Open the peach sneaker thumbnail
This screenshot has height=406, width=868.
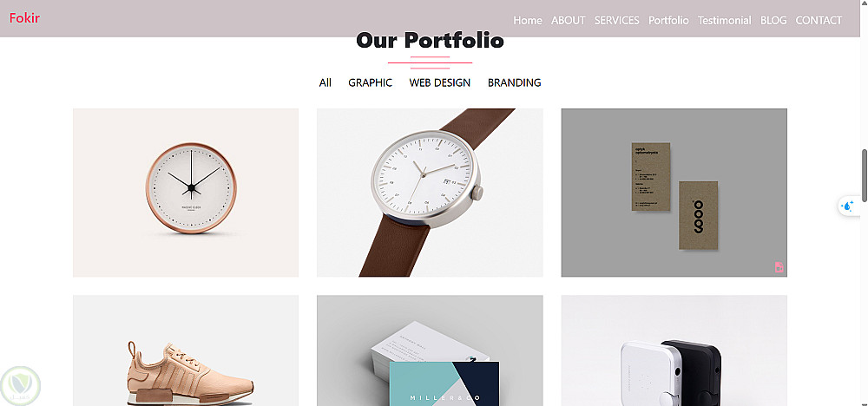click(x=186, y=350)
